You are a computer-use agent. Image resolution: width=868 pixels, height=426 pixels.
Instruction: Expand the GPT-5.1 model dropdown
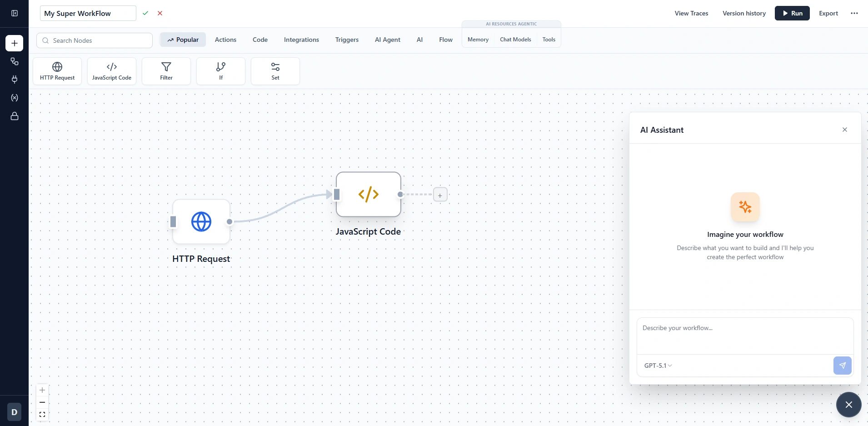tap(658, 366)
